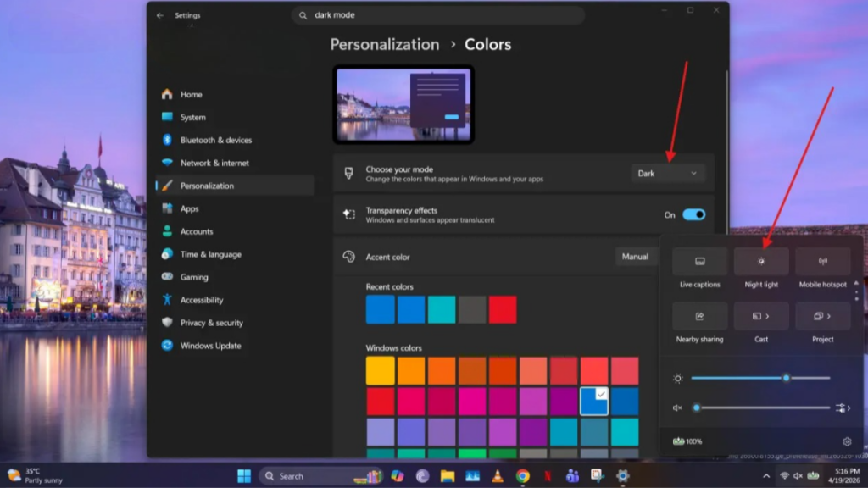Click the muted speaker icon in quick settings
The width and height of the screenshot is (868, 488).
pyautogui.click(x=677, y=408)
